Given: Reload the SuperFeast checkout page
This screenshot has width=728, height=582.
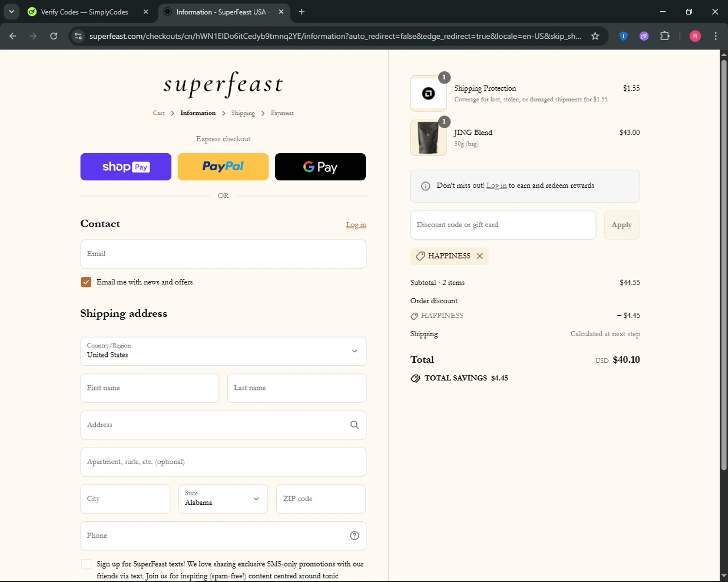Looking at the screenshot, I should pyautogui.click(x=53, y=36).
